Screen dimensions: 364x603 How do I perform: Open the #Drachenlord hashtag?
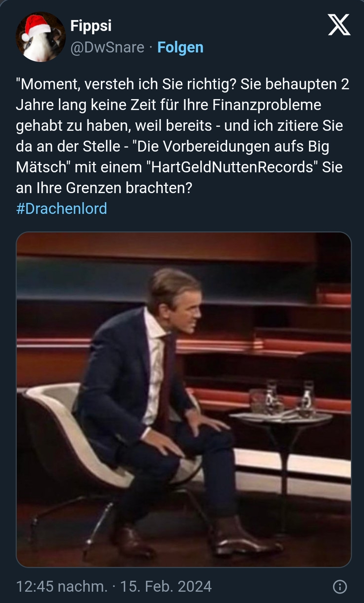tap(62, 208)
